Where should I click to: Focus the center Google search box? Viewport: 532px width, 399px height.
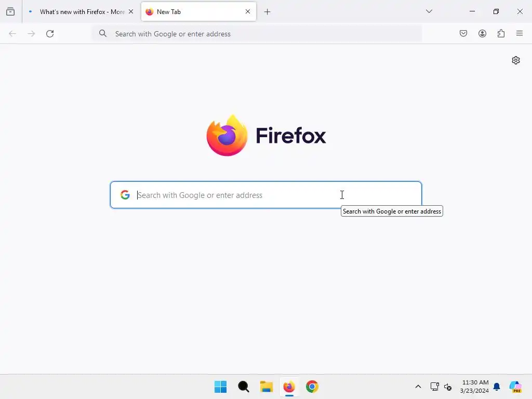click(x=266, y=195)
